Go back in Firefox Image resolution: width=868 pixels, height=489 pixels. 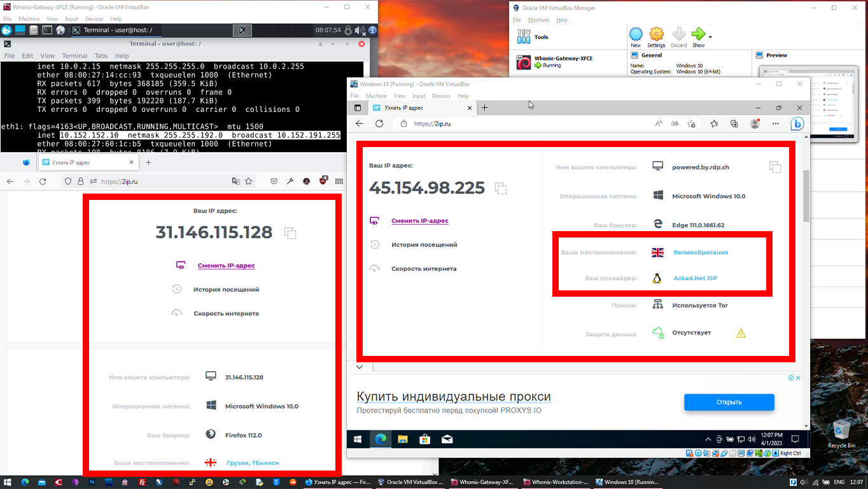10,181
